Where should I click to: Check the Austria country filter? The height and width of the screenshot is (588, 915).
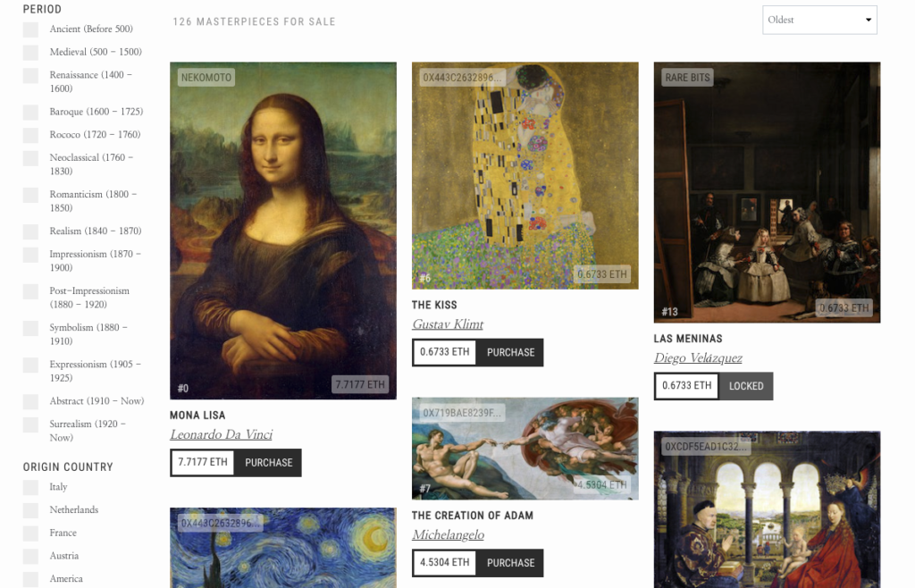click(31, 556)
